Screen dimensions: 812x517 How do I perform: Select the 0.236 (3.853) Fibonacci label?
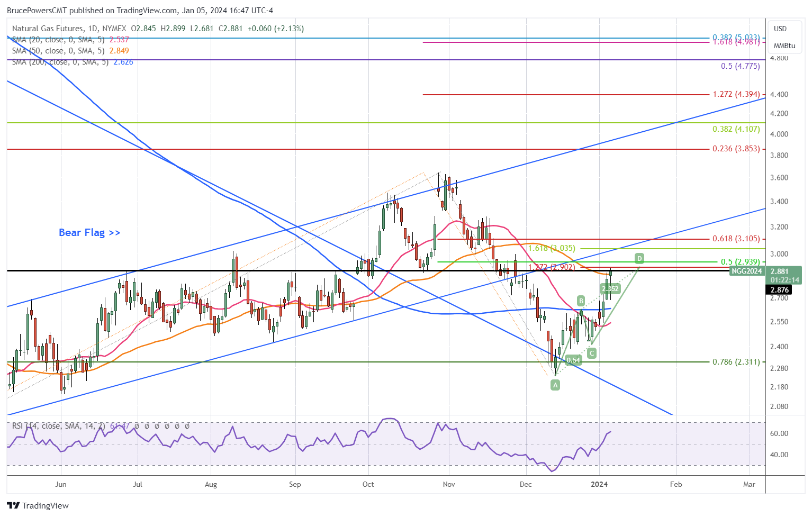[736, 149]
